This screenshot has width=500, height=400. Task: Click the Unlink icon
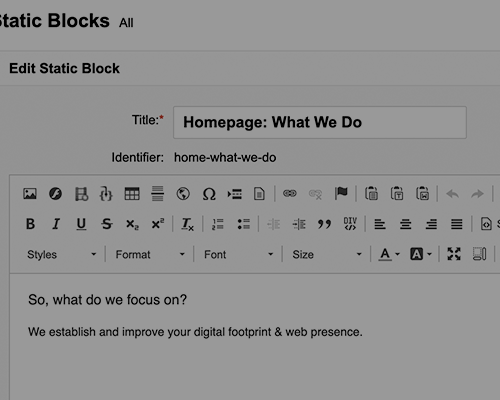point(315,194)
